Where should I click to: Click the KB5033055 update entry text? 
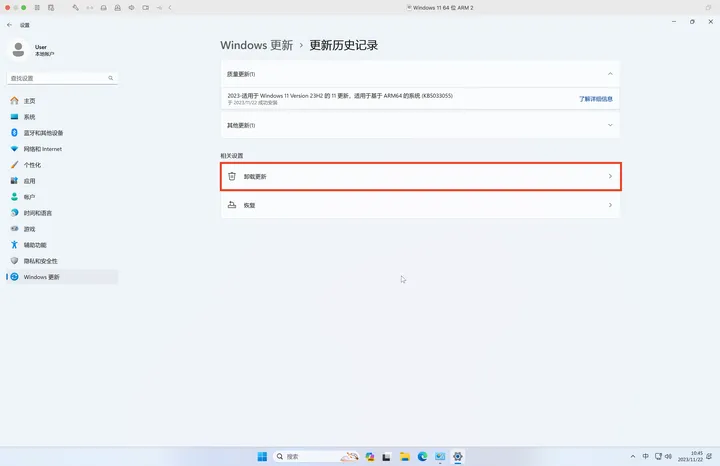[x=340, y=95]
